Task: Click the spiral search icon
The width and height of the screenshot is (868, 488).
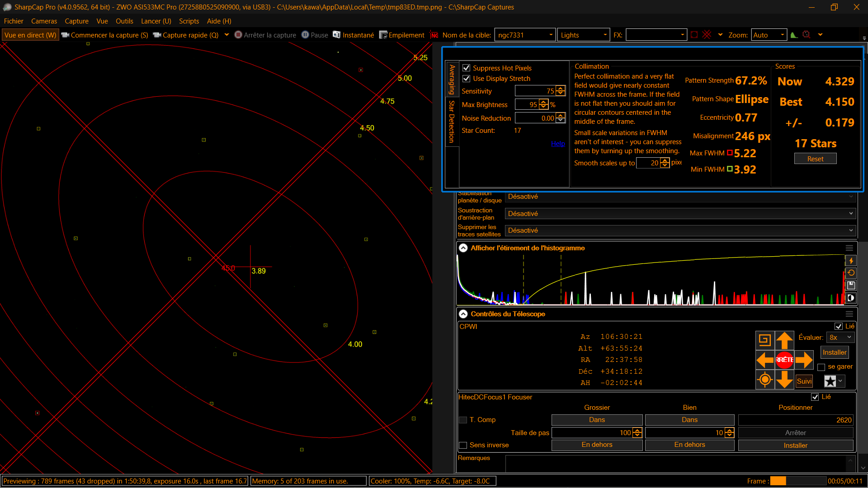Action: click(765, 340)
